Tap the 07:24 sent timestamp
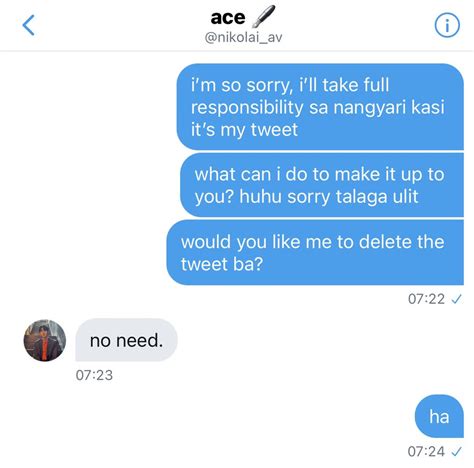This screenshot has width=474, height=468. point(426,452)
